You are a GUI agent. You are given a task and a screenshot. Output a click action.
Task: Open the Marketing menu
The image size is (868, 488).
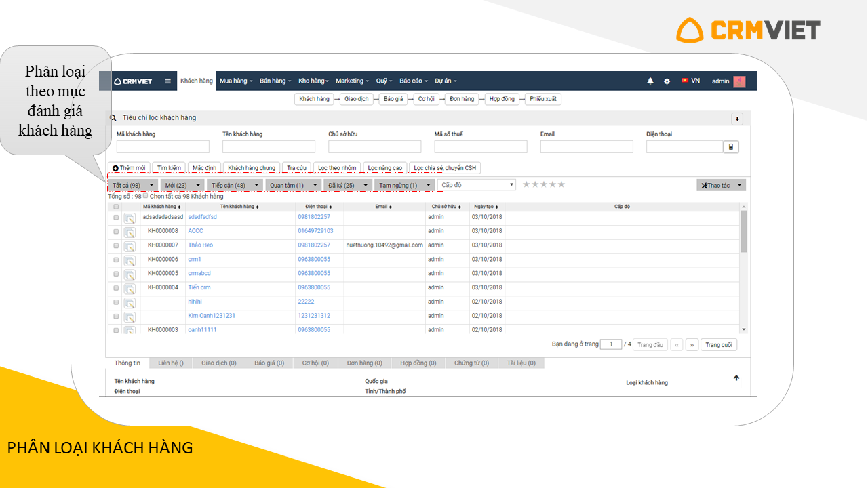tap(352, 81)
